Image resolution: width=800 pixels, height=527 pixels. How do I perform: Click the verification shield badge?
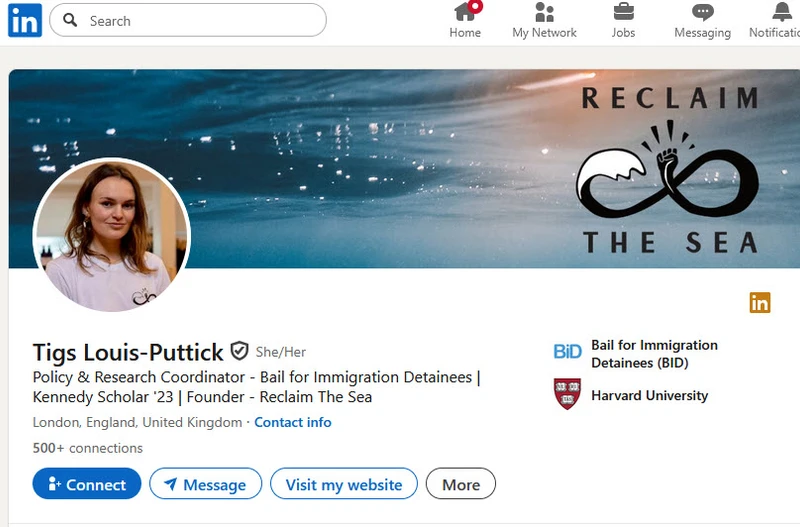(239, 351)
